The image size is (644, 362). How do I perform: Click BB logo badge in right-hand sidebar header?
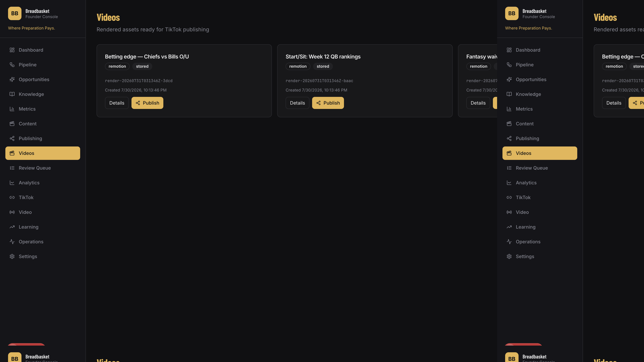tap(512, 13)
